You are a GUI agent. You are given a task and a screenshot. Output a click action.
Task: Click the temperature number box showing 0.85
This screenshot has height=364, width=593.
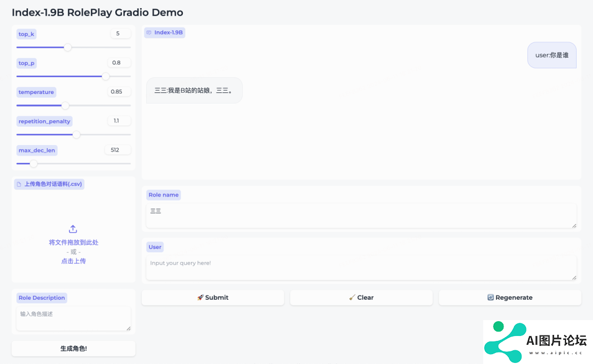119,92
